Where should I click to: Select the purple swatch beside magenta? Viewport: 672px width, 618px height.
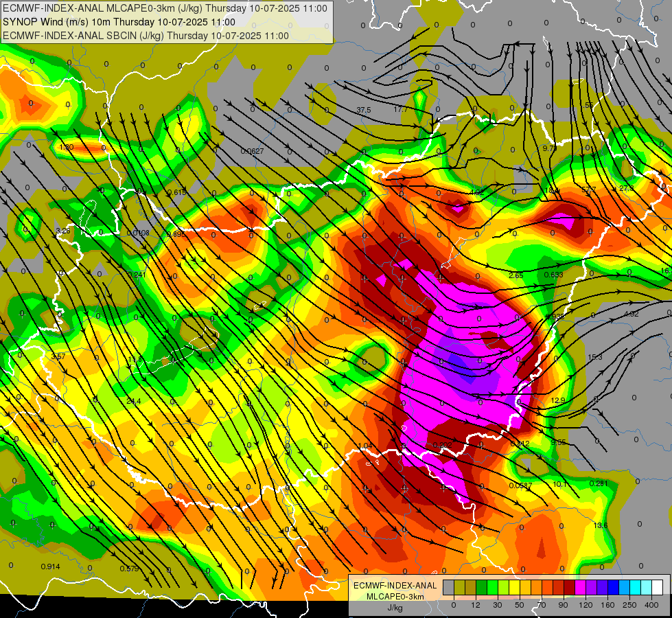592,587
